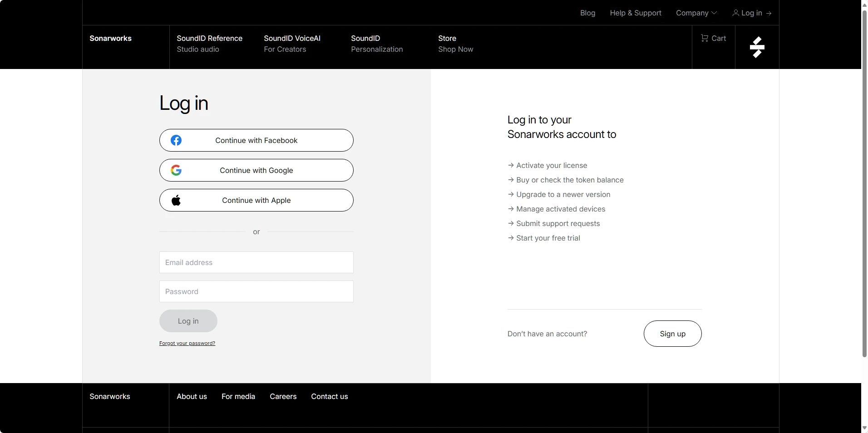Click the page vertical scrollbar

(x=864, y=182)
